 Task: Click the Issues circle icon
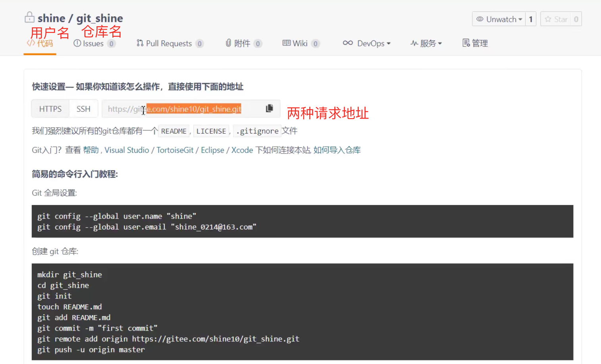pos(77,43)
